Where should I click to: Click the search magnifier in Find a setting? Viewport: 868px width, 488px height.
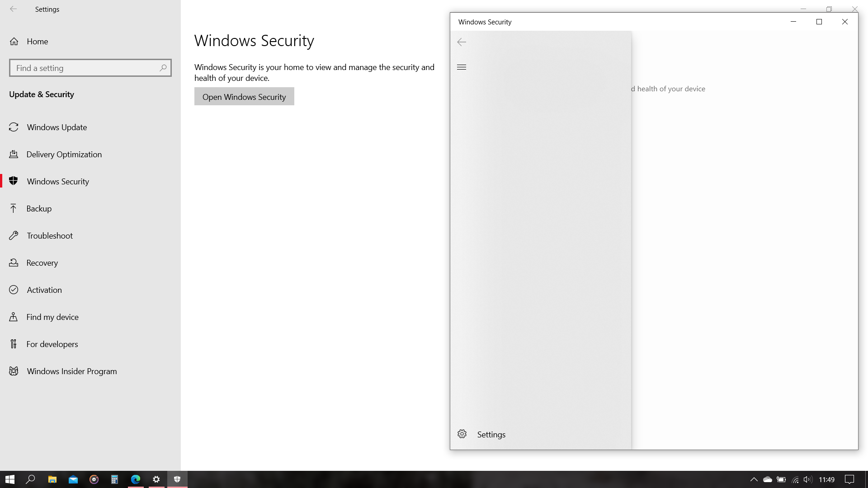163,68
